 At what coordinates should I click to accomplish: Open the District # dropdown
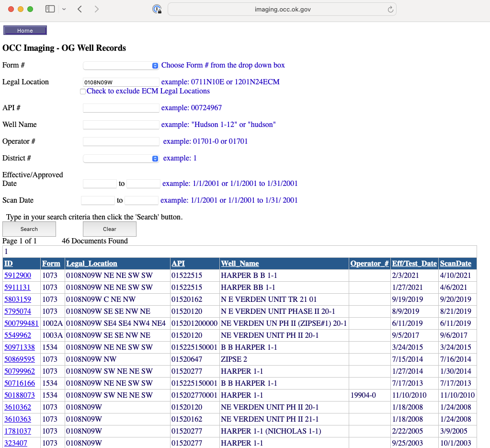coord(121,159)
